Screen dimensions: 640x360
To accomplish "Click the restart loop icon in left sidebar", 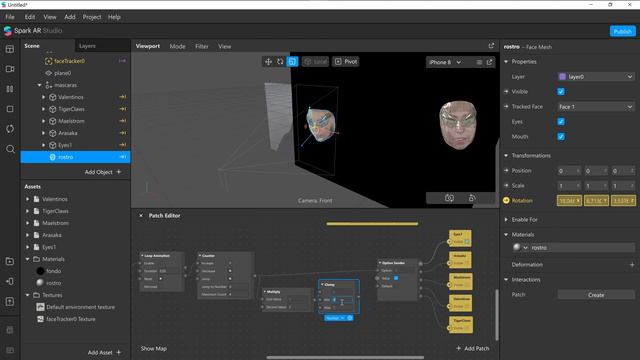I will point(10,129).
